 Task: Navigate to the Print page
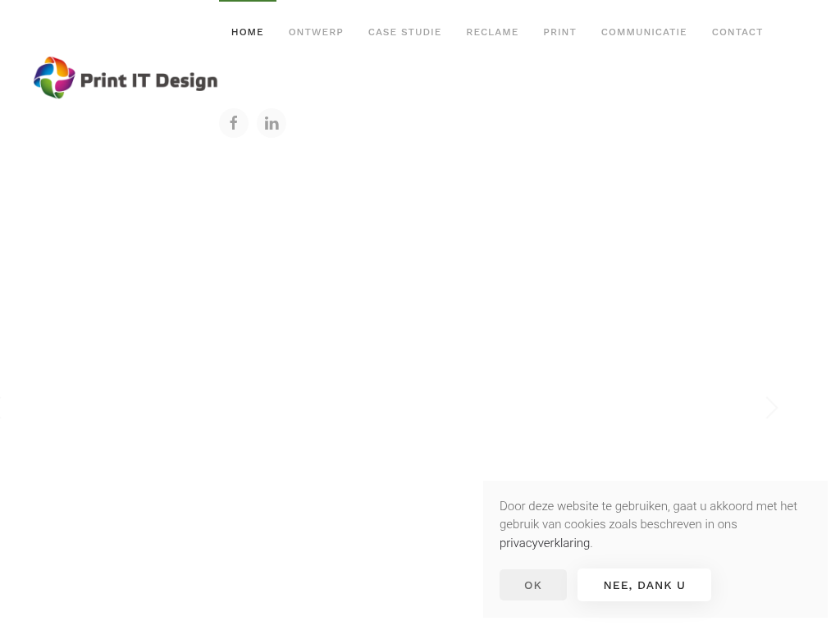(x=559, y=32)
